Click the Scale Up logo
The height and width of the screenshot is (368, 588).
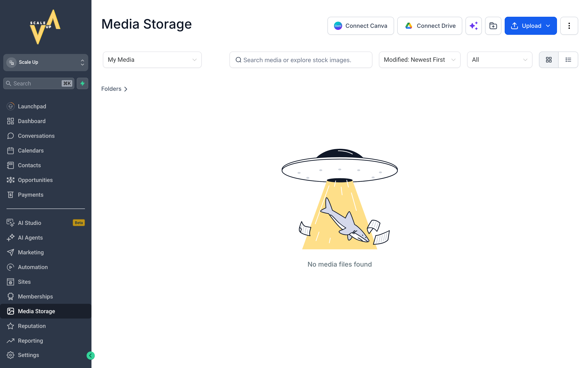point(45,27)
